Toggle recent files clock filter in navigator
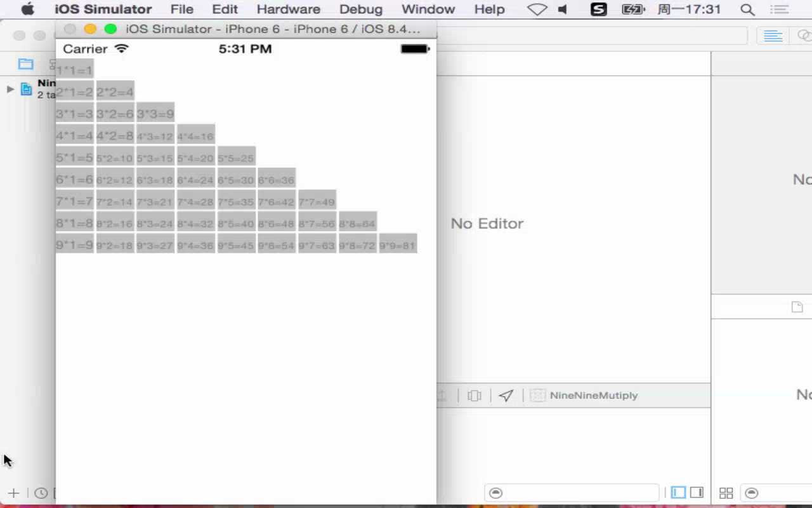Viewport: 812px width, 508px height. coord(41,493)
